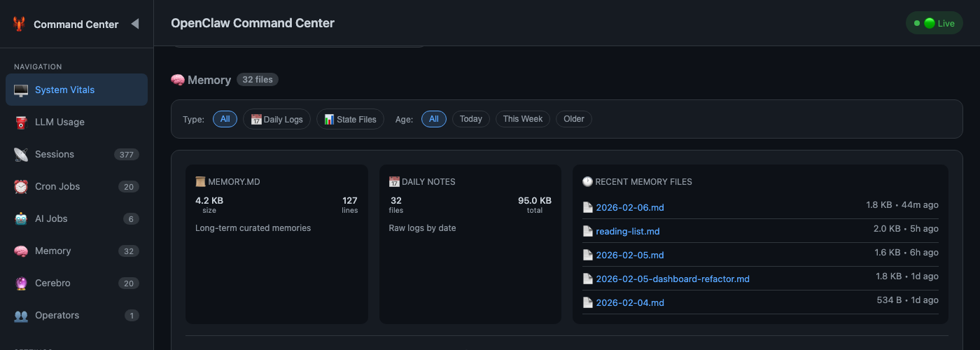Select the All type filter
The width and height of the screenshot is (980, 350).
[225, 119]
